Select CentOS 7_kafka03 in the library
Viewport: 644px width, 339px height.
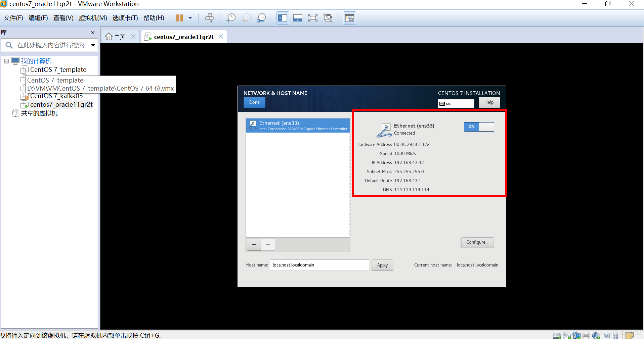tap(56, 96)
